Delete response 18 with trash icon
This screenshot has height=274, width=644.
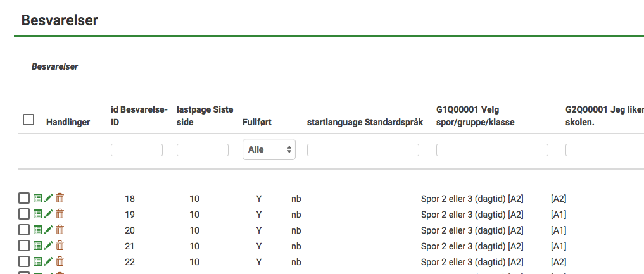(60, 198)
